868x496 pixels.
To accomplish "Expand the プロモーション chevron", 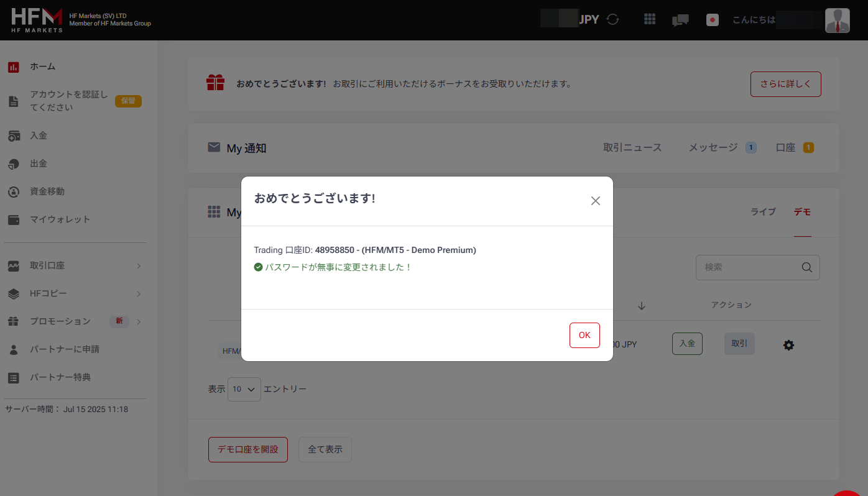I will pyautogui.click(x=139, y=321).
